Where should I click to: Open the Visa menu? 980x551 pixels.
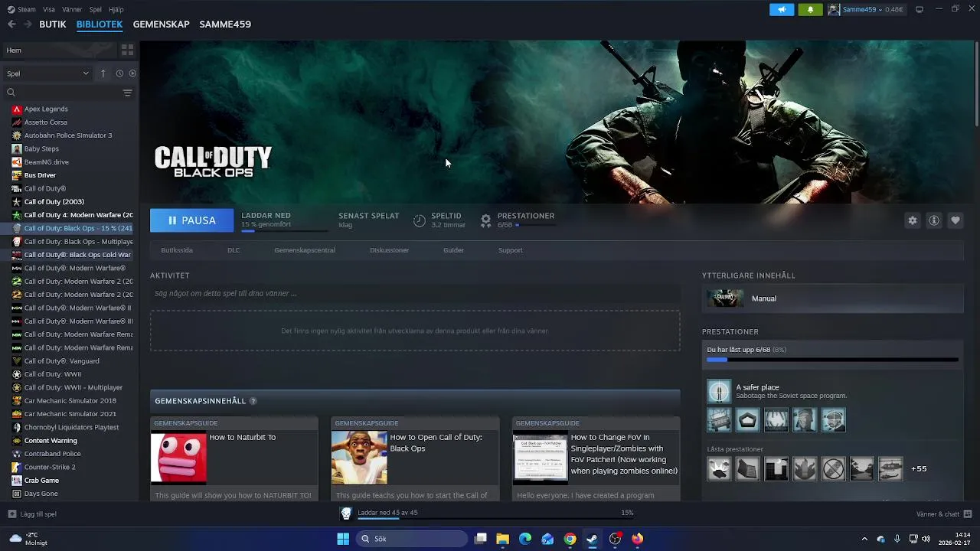[x=49, y=9]
